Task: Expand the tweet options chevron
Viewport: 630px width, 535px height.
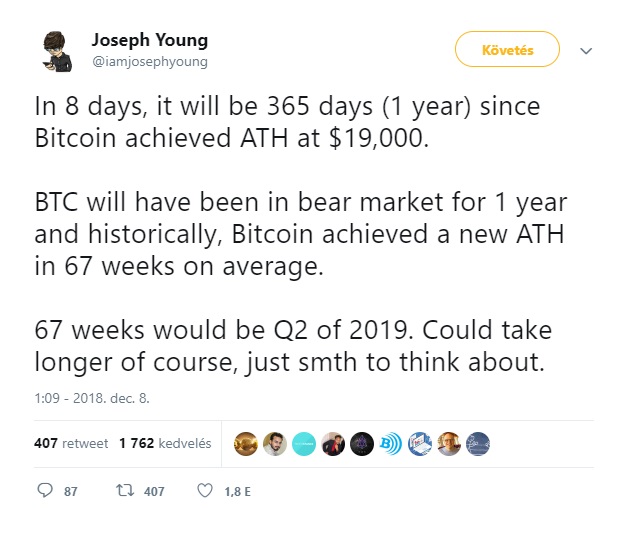Action: click(x=586, y=51)
